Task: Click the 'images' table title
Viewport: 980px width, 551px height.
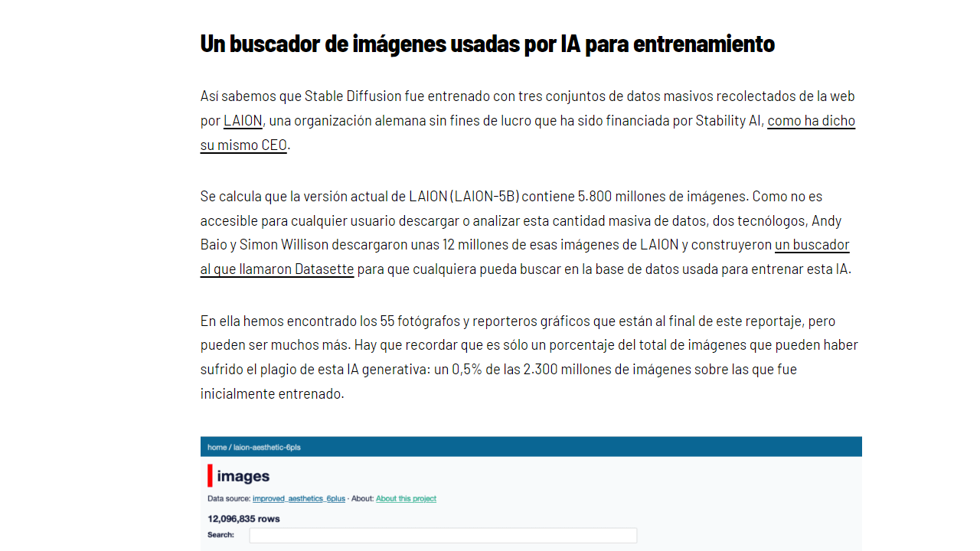Action: [243, 476]
